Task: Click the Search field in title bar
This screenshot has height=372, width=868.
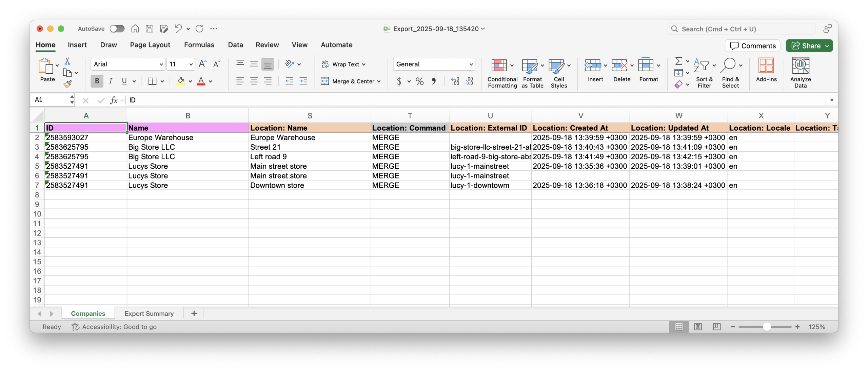Action: point(742,29)
